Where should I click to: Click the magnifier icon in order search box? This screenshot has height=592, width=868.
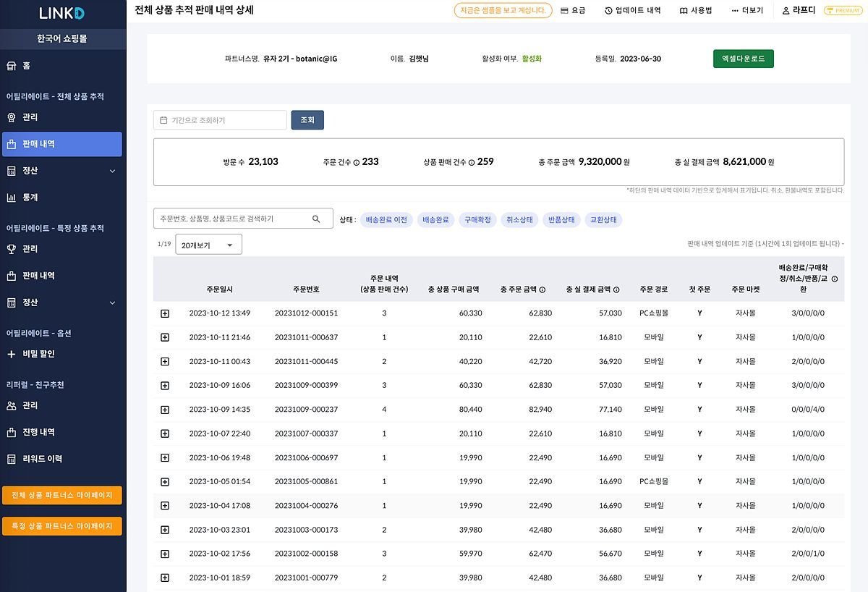click(x=316, y=219)
